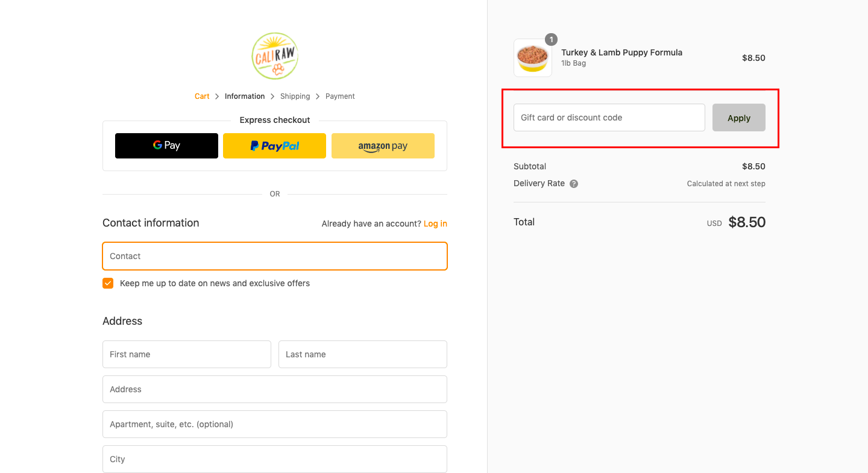Choose PayPal express checkout
This screenshot has width=868, height=473.
[274, 146]
